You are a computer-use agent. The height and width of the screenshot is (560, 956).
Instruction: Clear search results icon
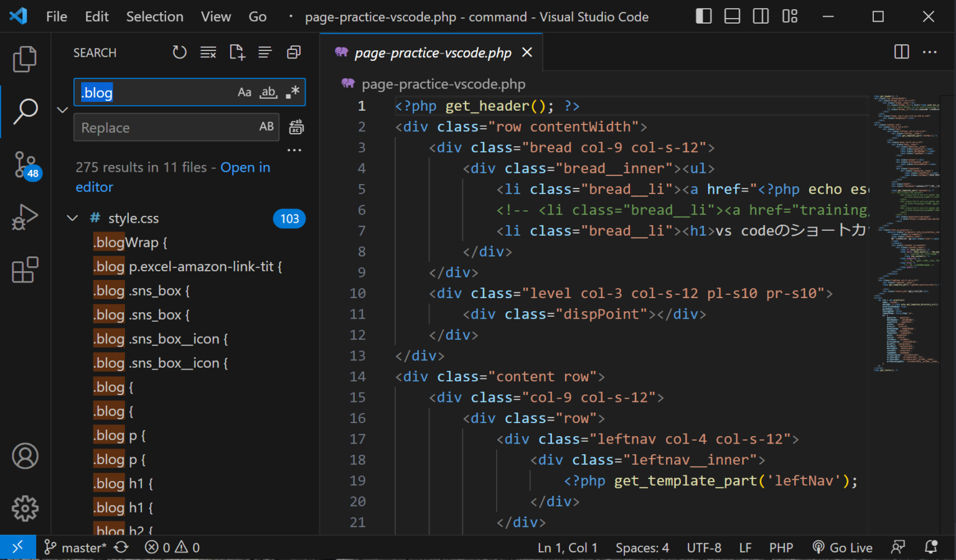click(208, 53)
